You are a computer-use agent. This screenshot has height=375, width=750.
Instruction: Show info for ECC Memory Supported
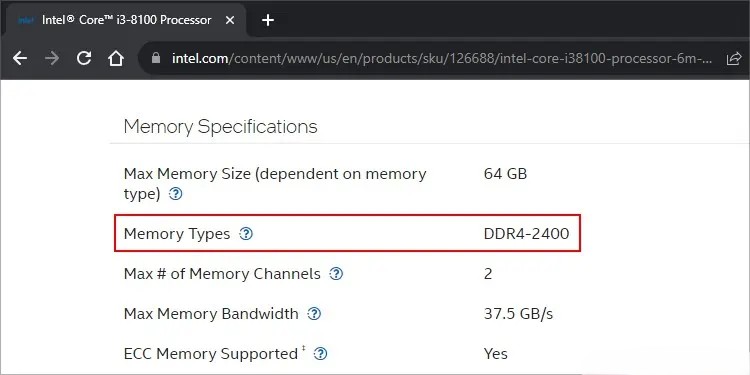pos(322,354)
